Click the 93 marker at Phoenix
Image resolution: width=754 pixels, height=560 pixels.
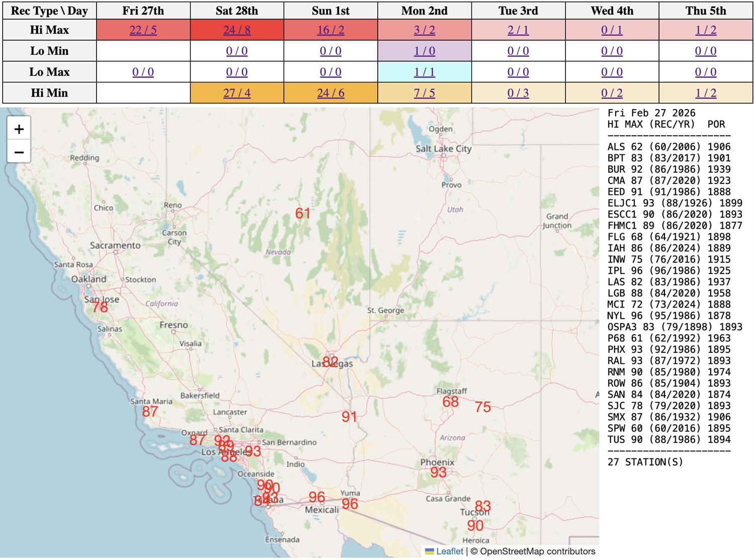tap(438, 473)
